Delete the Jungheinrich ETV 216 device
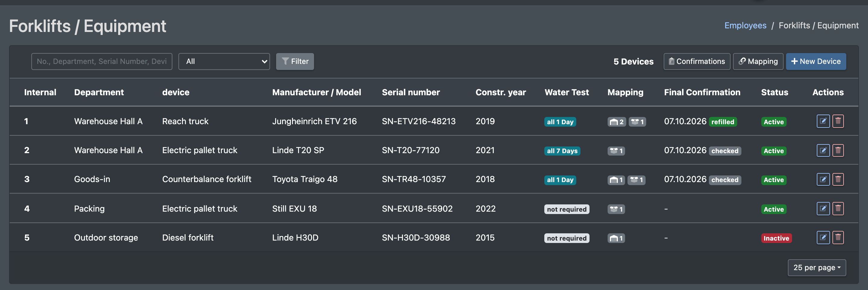Image resolution: width=868 pixels, height=290 pixels. [838, 121]
